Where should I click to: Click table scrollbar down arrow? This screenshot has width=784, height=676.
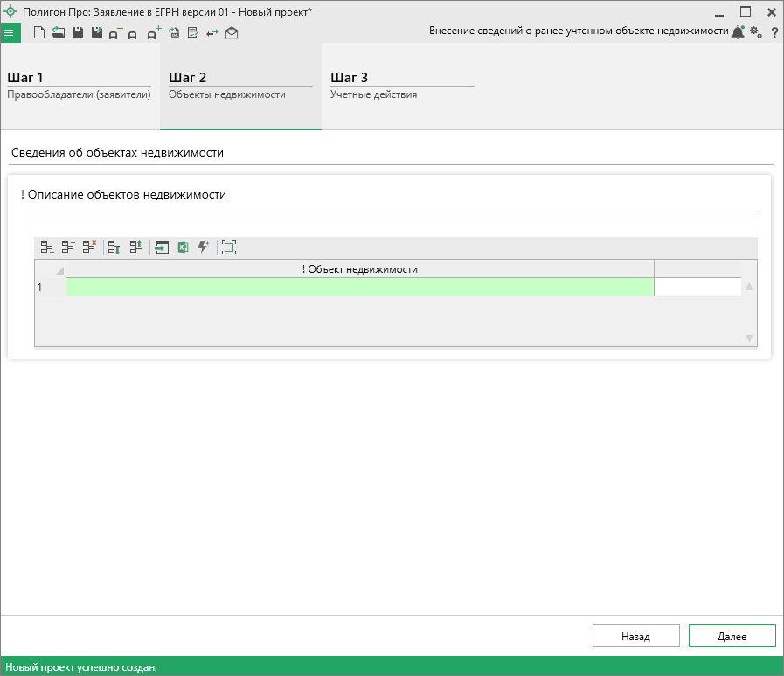(x=749, y=338)
